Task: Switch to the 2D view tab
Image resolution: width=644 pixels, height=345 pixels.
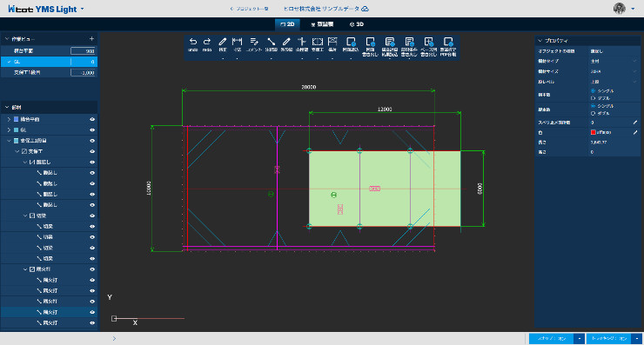Action: 287,24
